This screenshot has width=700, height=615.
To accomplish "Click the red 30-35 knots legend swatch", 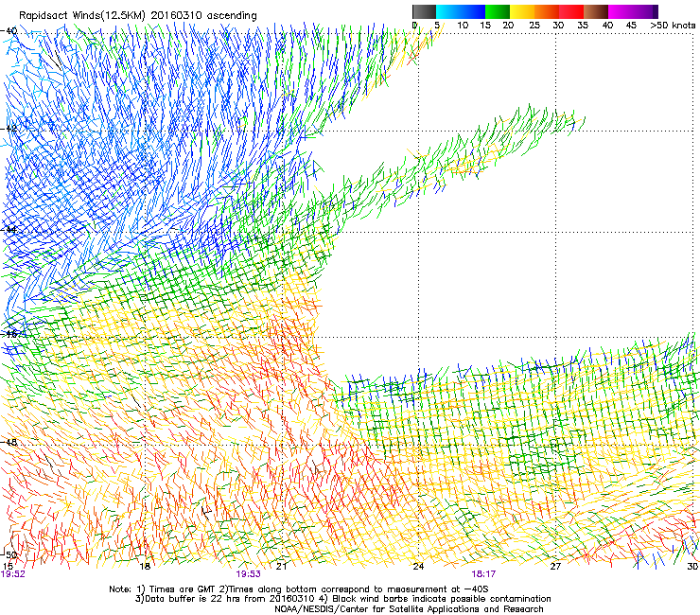I will 571,11.
